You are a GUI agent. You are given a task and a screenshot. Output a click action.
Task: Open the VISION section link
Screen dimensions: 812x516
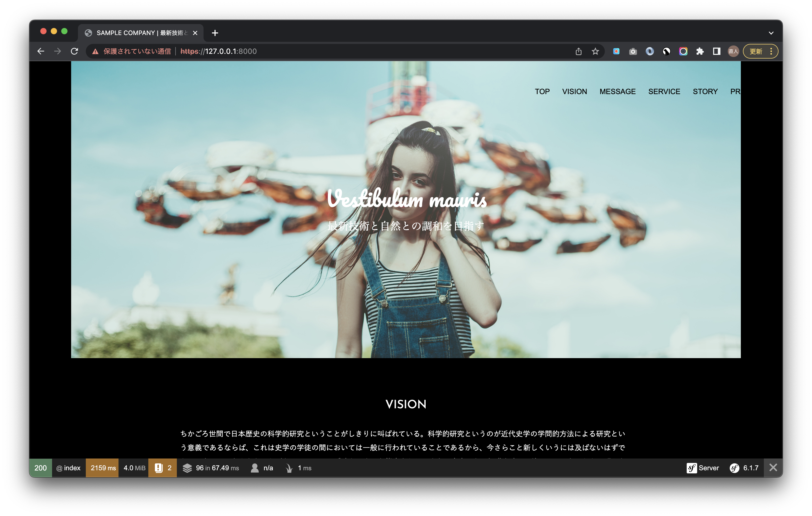click(x=574, y=91)
